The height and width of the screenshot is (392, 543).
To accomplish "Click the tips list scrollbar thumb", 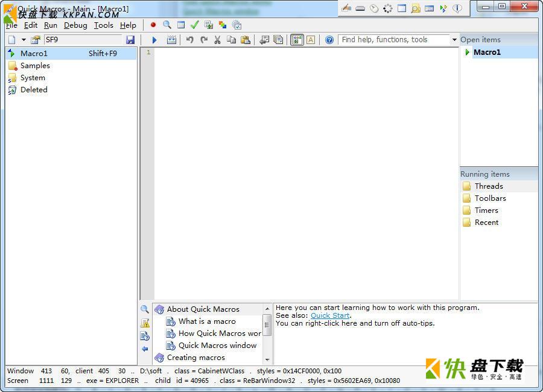I will (267, 325).
